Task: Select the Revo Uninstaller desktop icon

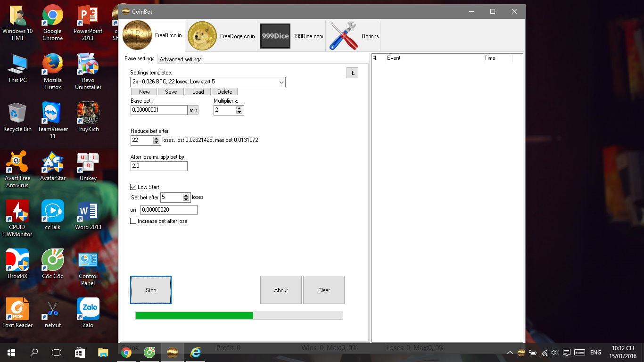Action: coord(88,72)
